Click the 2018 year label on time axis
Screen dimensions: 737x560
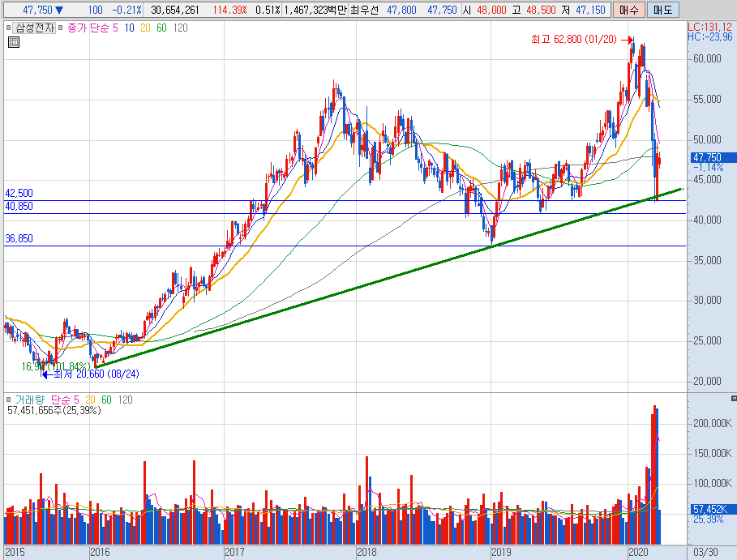[x=366, y=552]
